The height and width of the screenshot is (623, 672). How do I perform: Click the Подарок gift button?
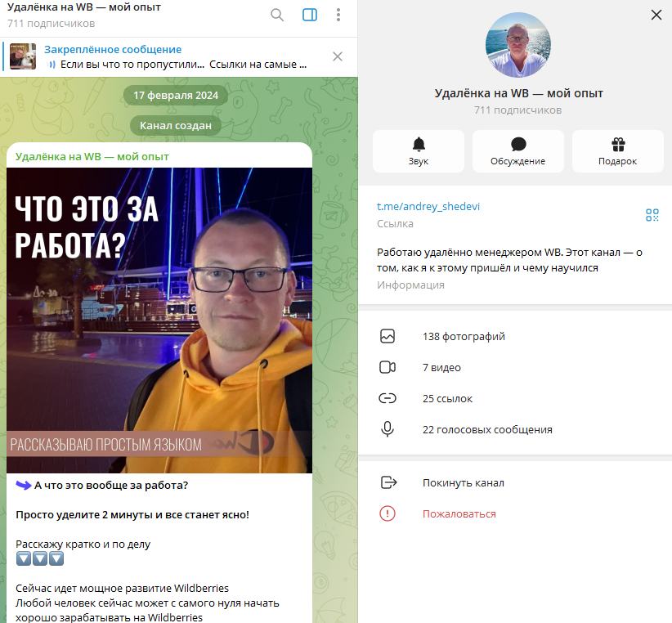click(617, 150)
